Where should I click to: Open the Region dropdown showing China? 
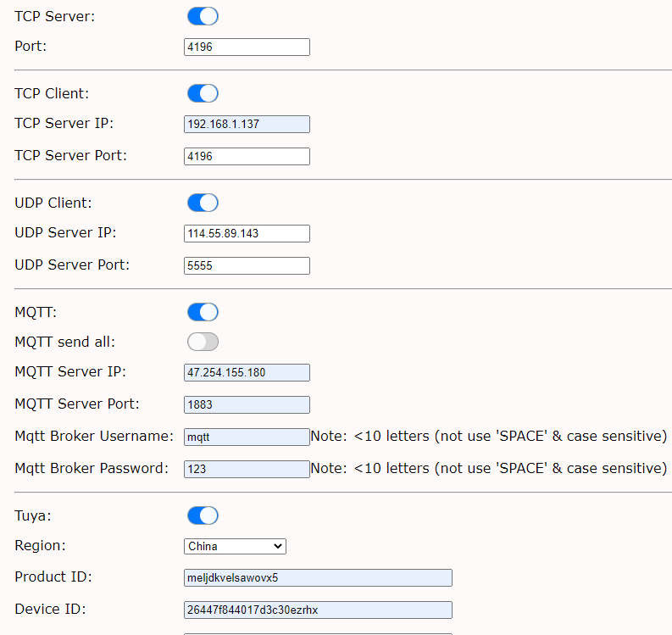pyautogui.click(x=235, y=547)
